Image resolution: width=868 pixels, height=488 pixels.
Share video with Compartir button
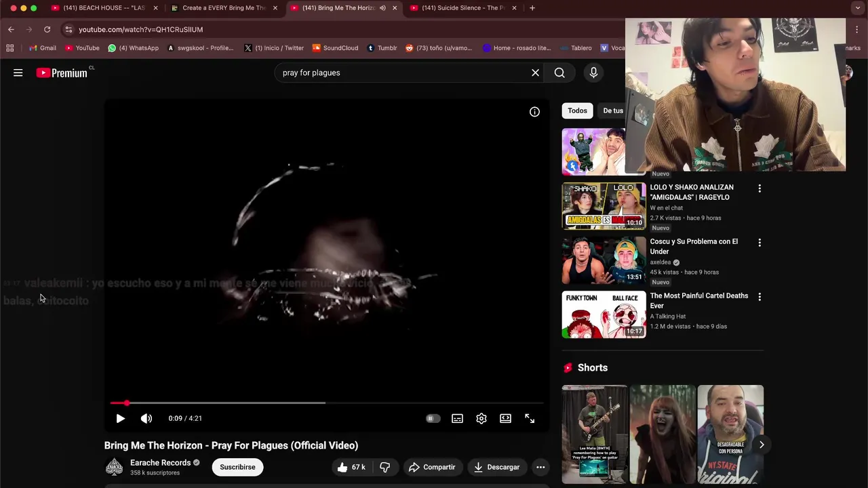pos(432,467)
